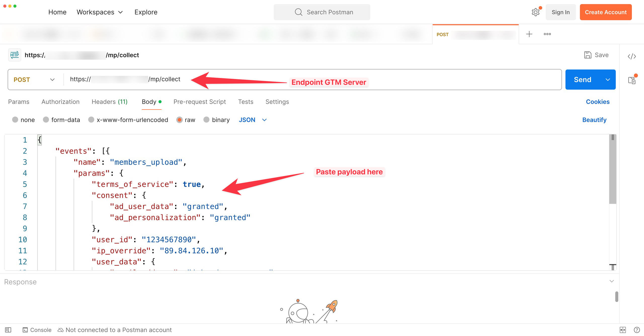
Task: Toggle the two-pane layout icon
Action: click(x=623, y=330)
